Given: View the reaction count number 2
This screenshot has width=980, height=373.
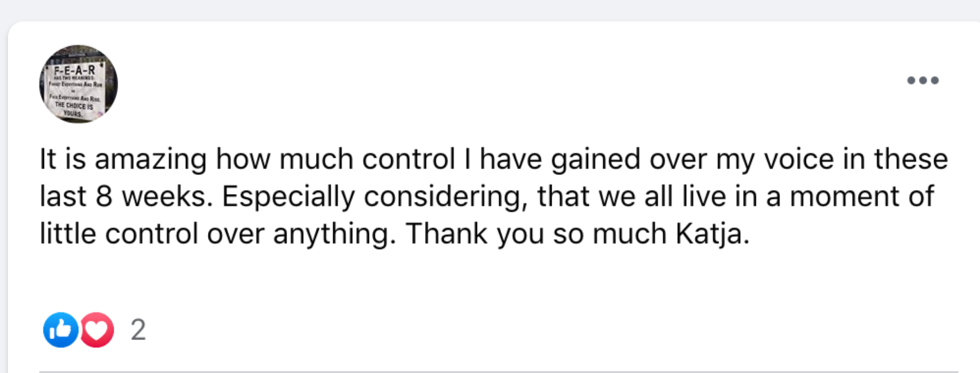Looking at the screenshot, I should tap(138, 330).
